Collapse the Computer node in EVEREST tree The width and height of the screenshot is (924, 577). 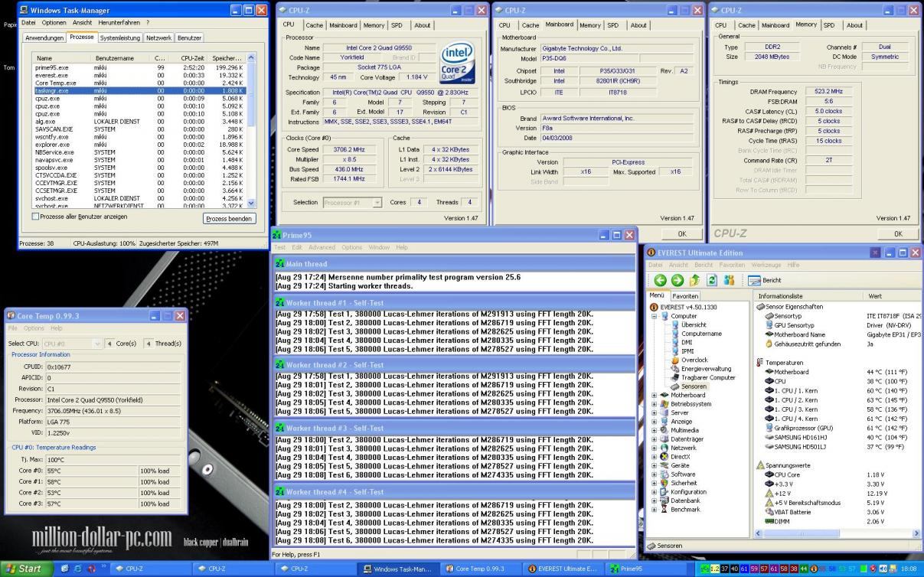click(x=655, y=316)
